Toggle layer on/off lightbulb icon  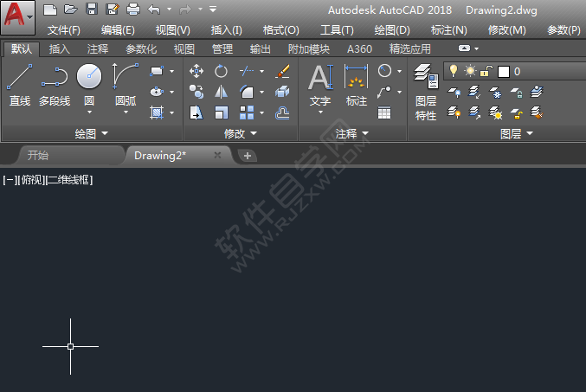click(x=454, y=71)
